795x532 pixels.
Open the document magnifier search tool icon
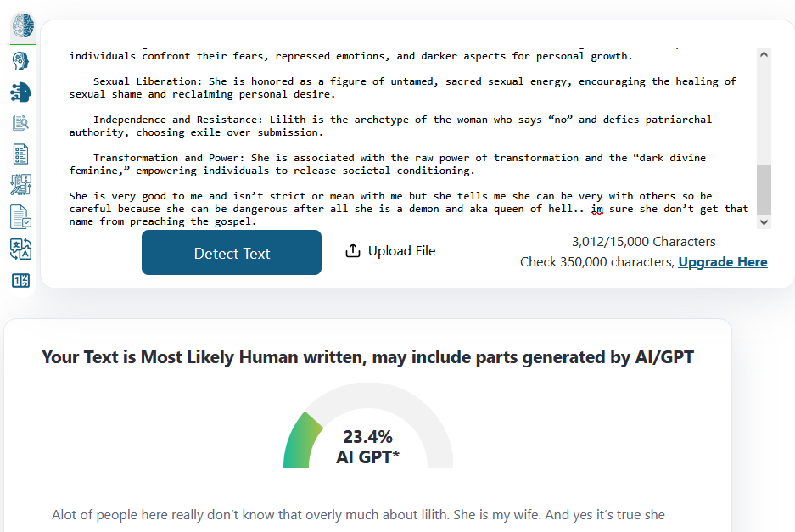tap(21, 123)
